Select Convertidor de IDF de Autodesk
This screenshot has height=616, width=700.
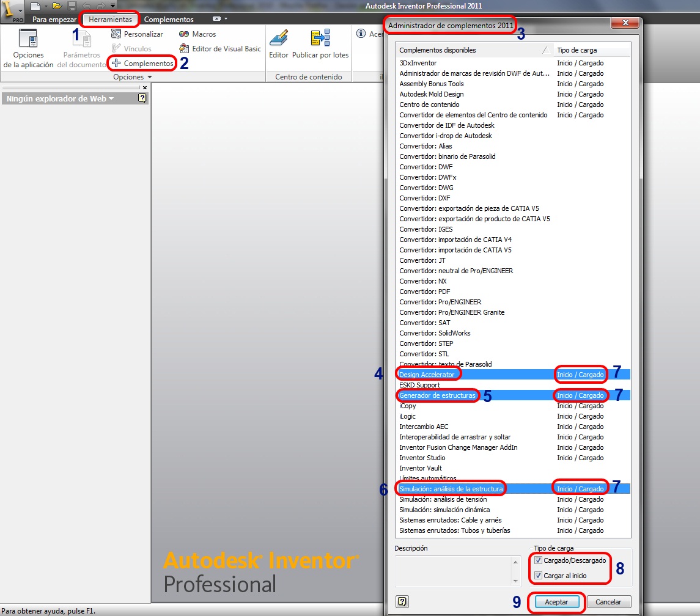coord(513,125)
